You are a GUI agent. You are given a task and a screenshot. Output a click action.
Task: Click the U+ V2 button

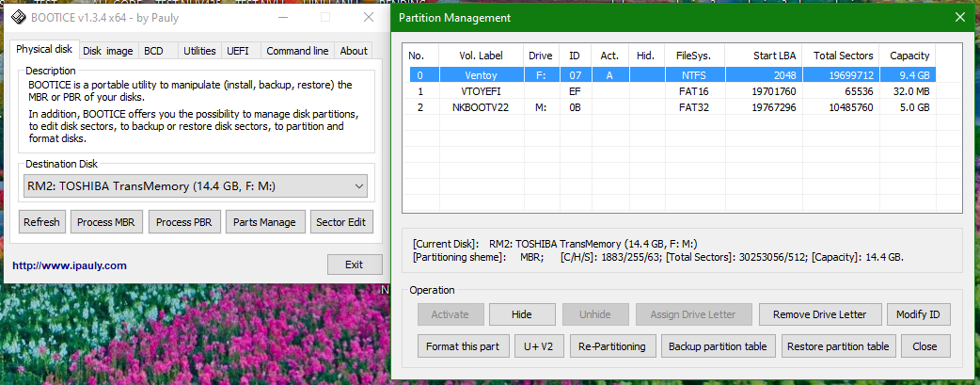pos(539,346)
